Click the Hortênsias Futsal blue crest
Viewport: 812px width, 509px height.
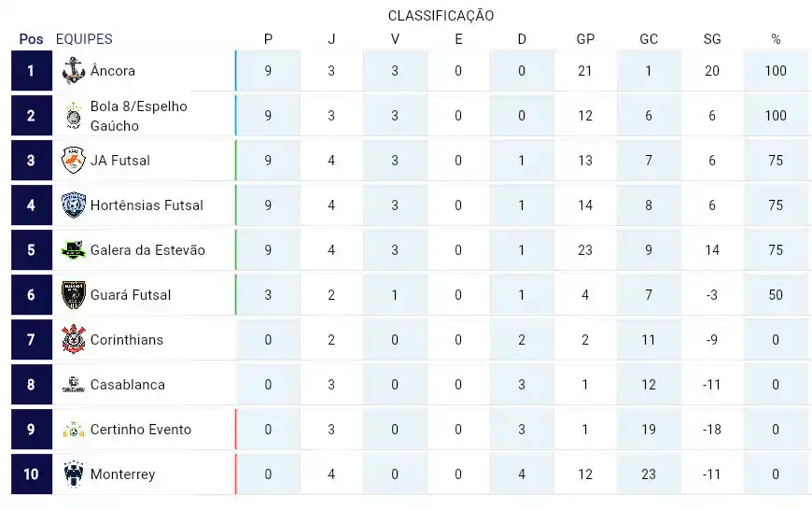[x=74, y=205]
